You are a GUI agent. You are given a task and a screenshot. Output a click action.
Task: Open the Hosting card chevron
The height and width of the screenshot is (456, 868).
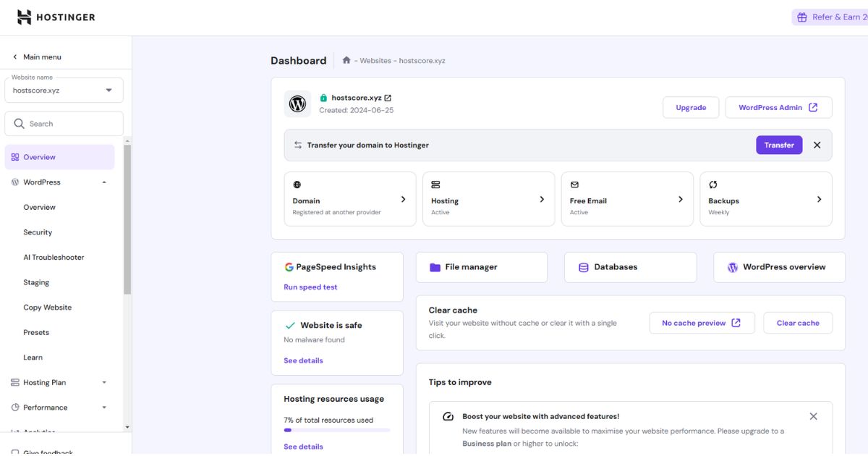[542, 199]
